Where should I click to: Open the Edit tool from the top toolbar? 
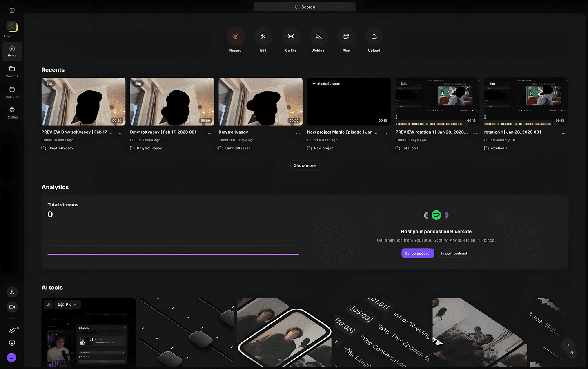pos(263,36)
